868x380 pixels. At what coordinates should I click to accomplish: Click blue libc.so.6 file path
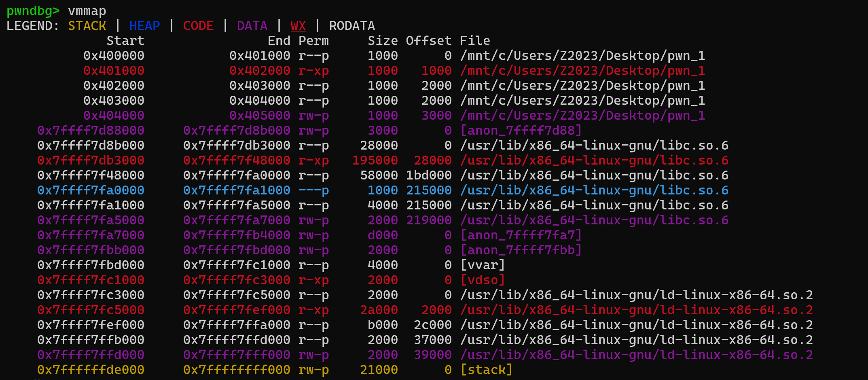pyautogui.click(x=594, y=190)
